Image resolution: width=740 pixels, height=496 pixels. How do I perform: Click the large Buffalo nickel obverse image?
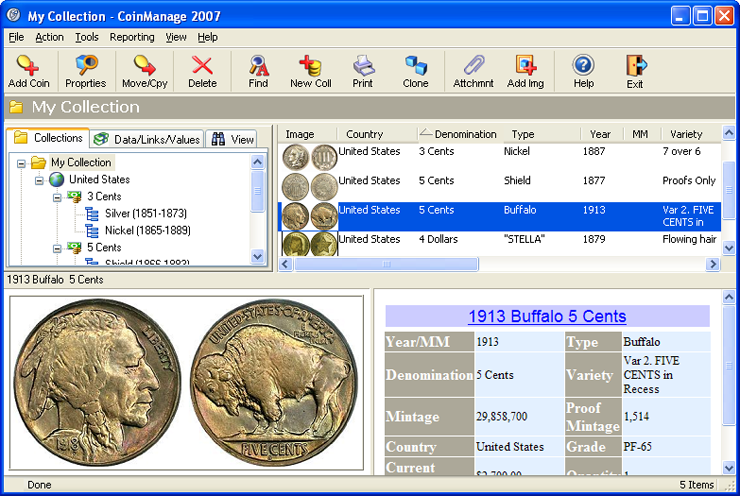point(97,383)
